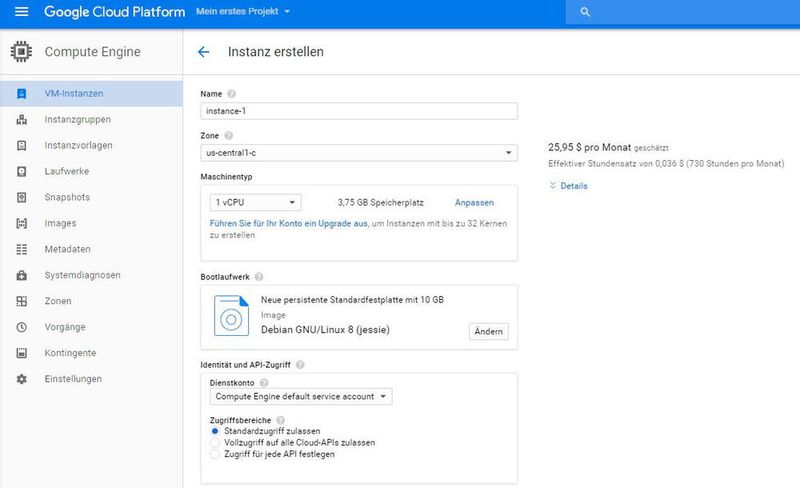Click the Compute Engine chip icon
800x488 pixels.
pos(21,52)
